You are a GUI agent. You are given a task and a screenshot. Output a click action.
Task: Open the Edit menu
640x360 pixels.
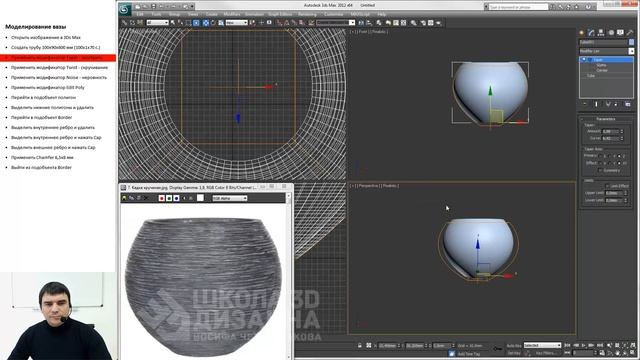pos(140,14)
